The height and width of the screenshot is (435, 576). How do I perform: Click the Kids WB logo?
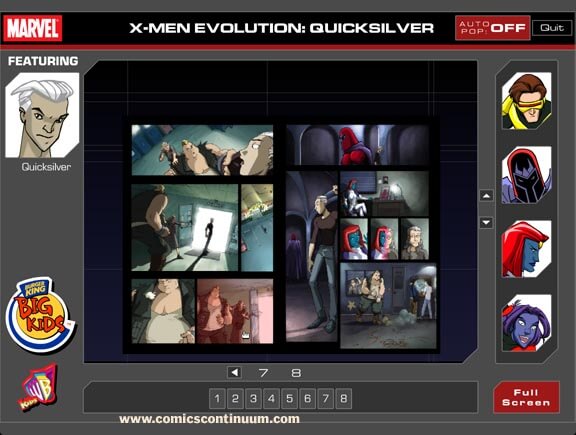(x=38, y=387)
